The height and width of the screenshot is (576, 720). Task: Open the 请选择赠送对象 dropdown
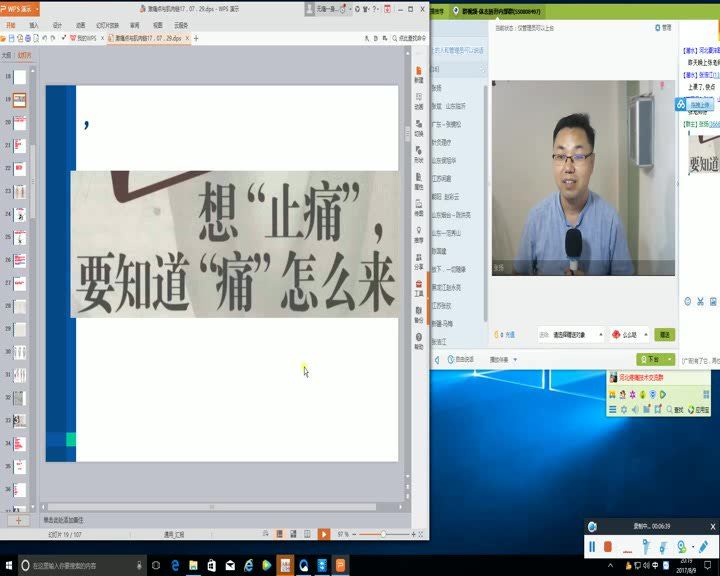coord(571,335)
